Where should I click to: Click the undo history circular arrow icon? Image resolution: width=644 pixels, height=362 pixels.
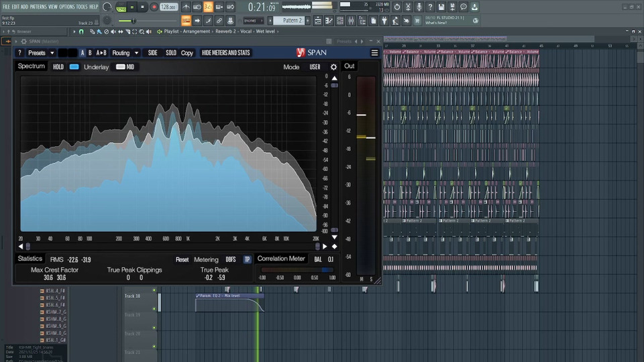coord(396,7)
